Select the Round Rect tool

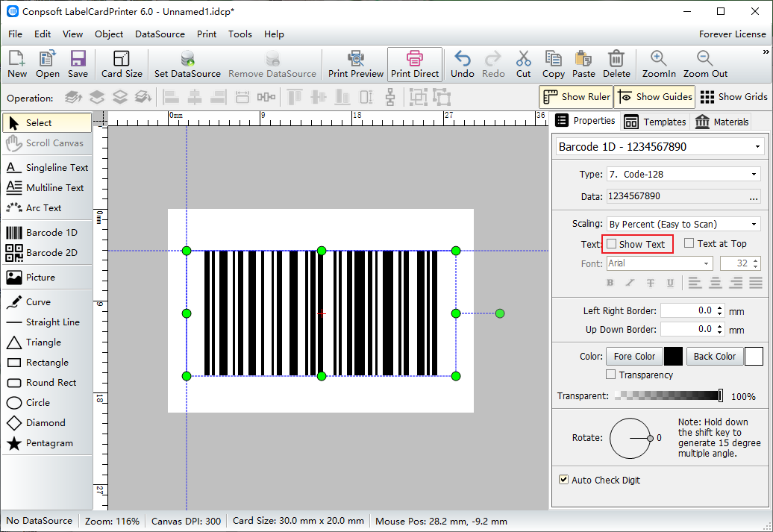click(47, 383)
